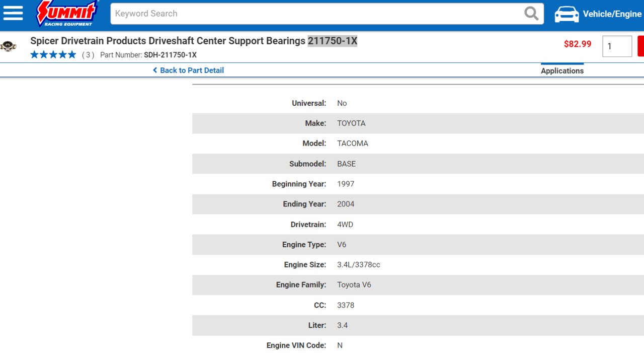644x353 pixels.
Task: Click Liter value 3.4
Action: 342,325
